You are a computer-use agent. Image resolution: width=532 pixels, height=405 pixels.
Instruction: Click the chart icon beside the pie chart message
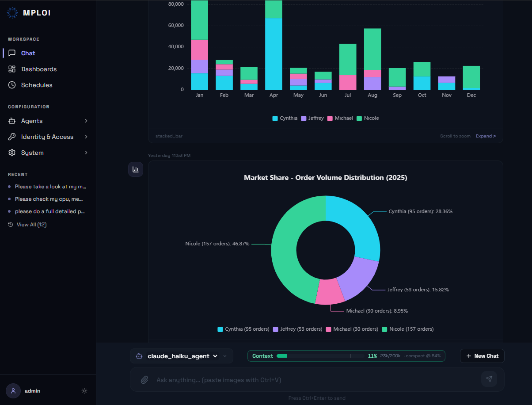(x=136, y=169)
